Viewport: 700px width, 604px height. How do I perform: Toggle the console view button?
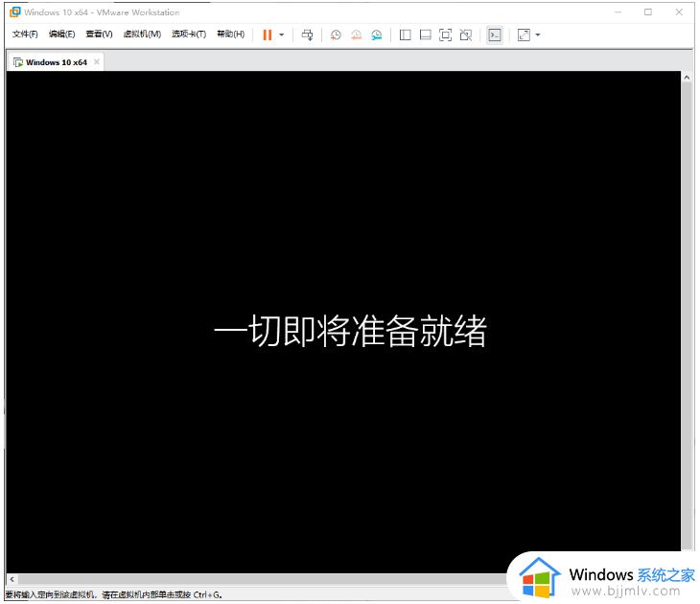[495, 35]
